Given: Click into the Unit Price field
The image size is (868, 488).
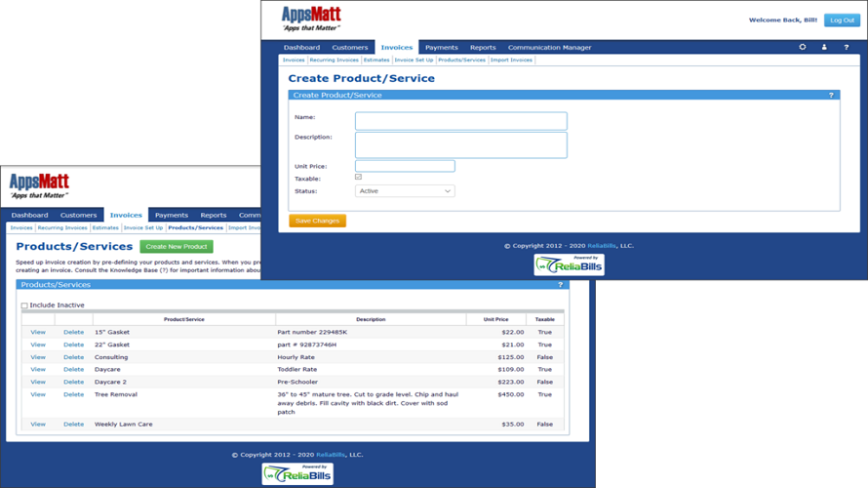Looking at the screenshot, I should click(405, 166).
